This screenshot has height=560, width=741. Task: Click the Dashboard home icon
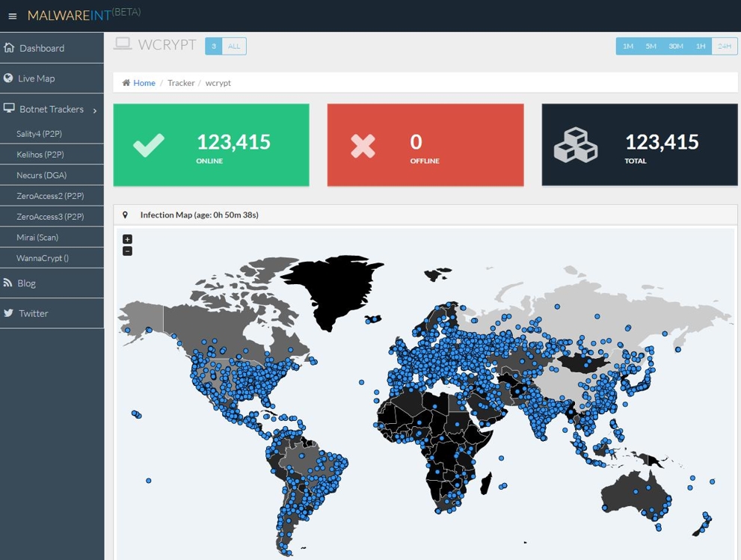click(9, 48)
